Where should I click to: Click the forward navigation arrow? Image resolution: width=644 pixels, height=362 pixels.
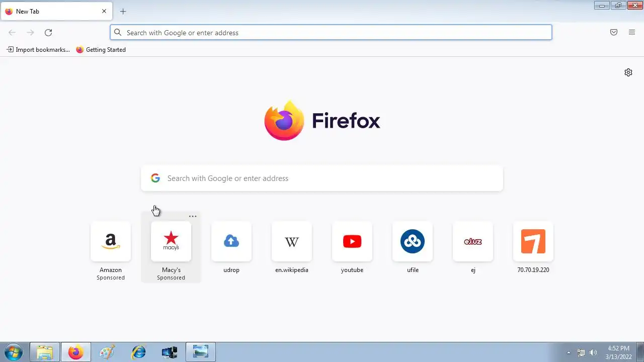click(30, 33)
